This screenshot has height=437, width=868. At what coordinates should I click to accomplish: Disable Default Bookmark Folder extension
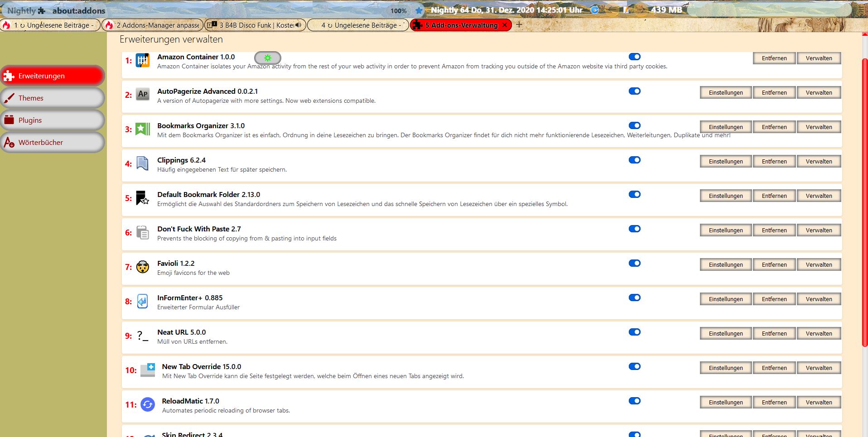coord(635,194)
